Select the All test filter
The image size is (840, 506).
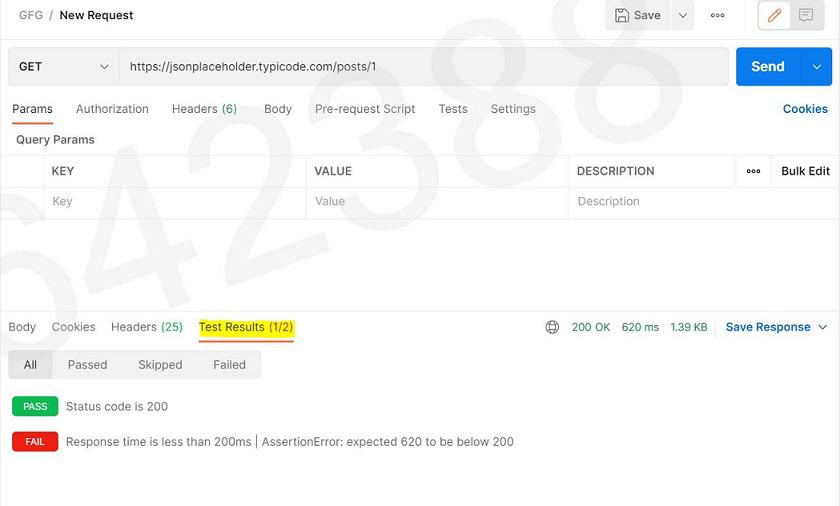coord(31,365)
